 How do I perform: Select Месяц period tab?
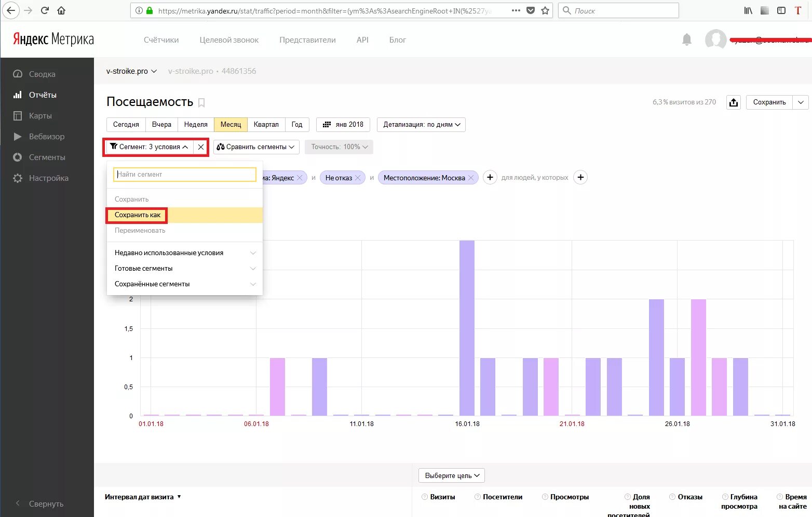[231, 125]
